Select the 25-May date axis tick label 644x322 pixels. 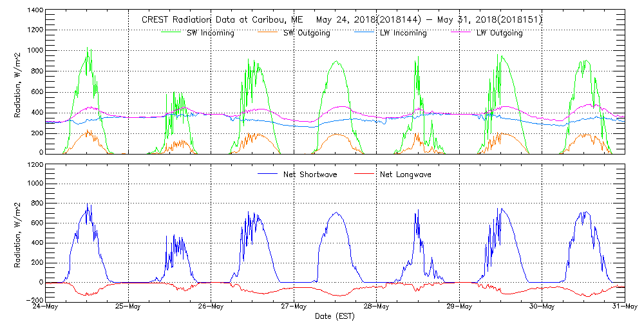[x=128, y=307]
